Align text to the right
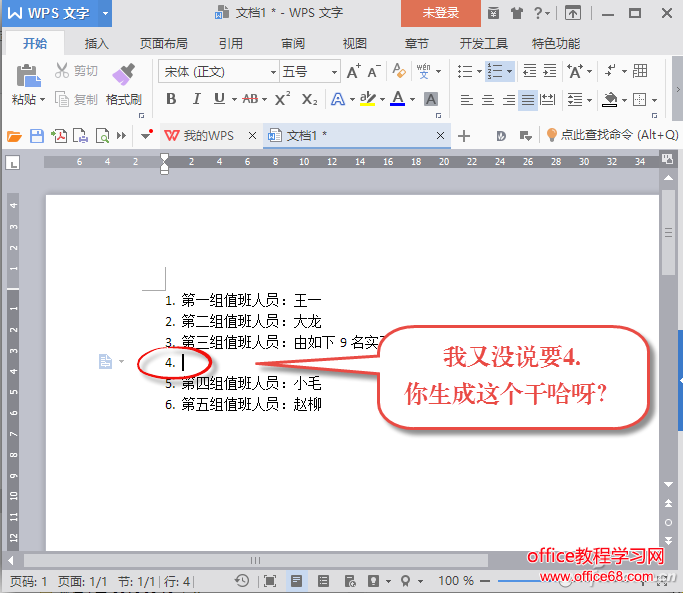 pos(508,100)
